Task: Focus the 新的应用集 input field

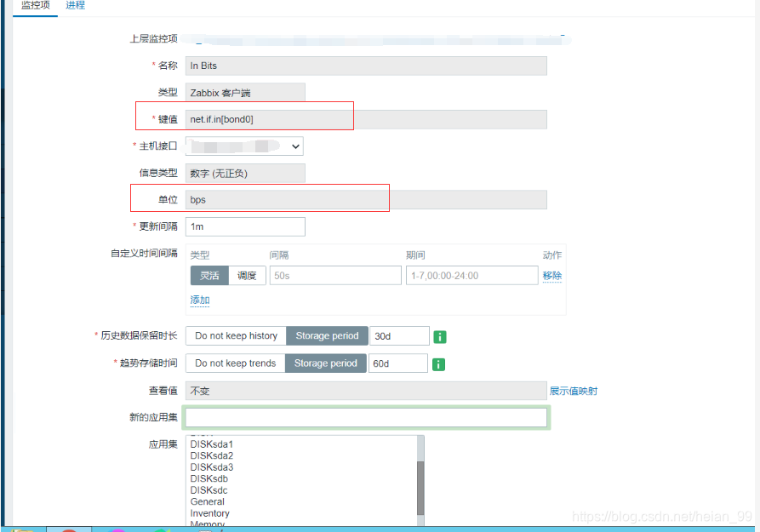Action: pyautogui.click(x=366, y=418)
